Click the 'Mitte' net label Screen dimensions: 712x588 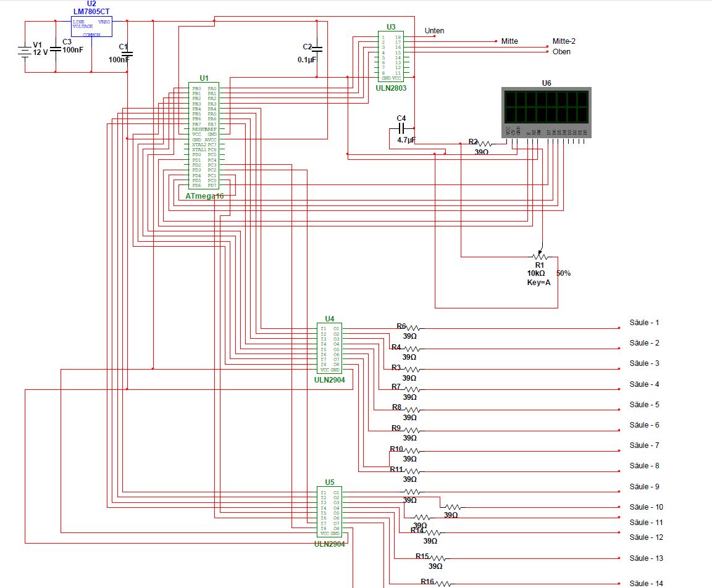point(509,41)
